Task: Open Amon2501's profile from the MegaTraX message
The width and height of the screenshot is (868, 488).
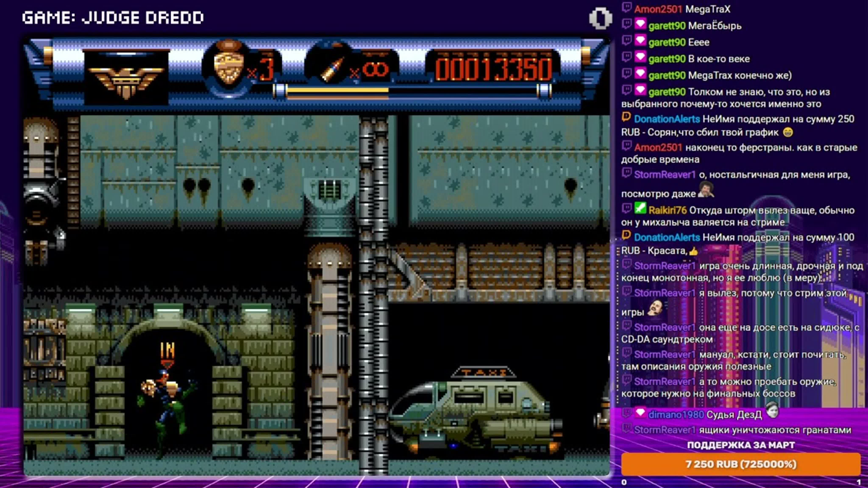Action: [x=658, y=9]
